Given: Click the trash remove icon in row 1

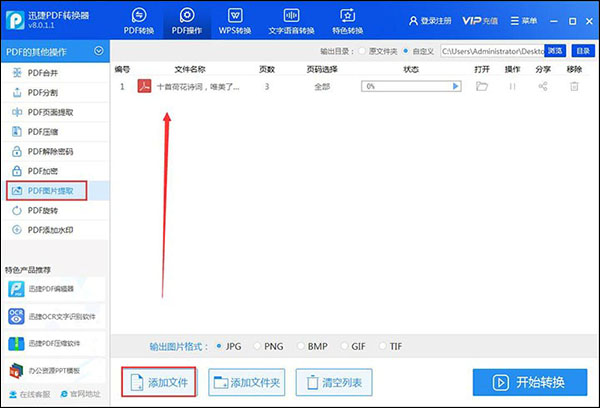Looking at the screenshot, I should coord(574,86).
